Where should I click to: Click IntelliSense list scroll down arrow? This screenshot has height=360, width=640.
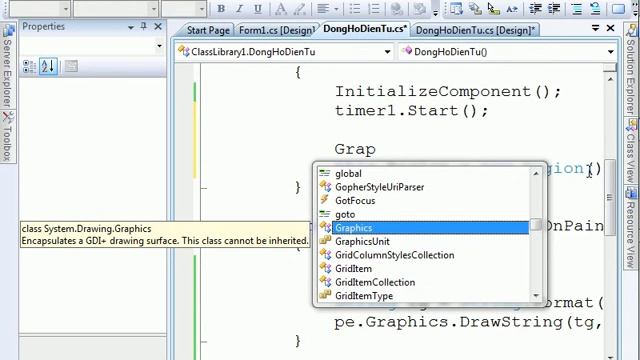536,296
